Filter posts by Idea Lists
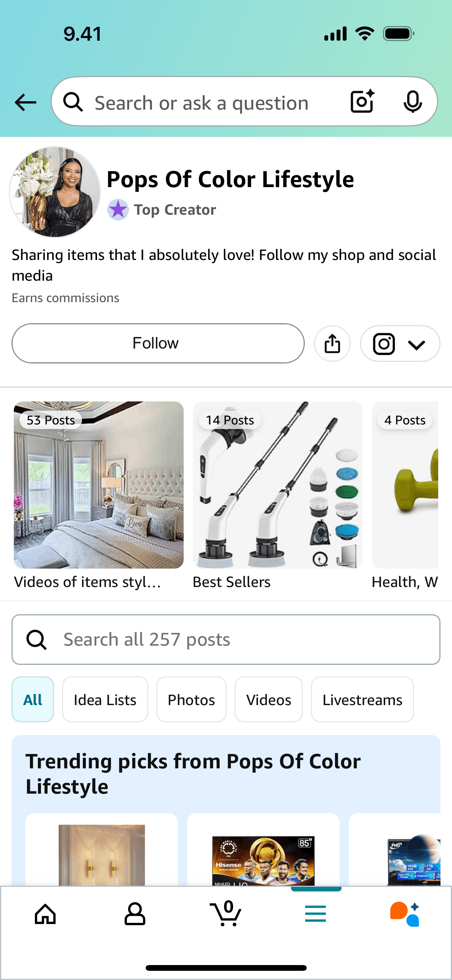452x980 pixels. (105, 700)
